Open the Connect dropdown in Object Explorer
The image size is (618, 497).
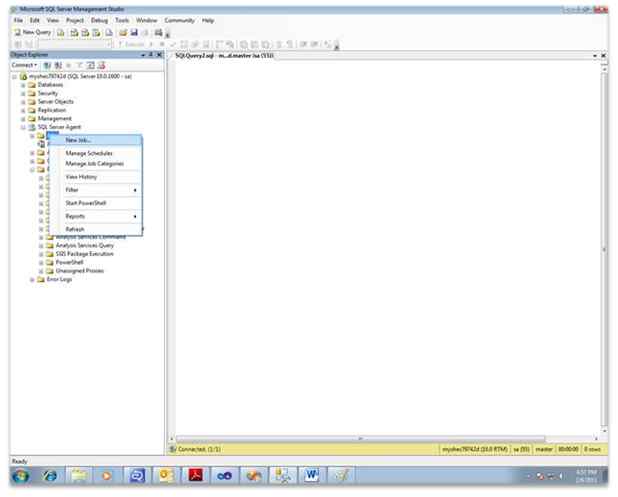coord(24,65)
